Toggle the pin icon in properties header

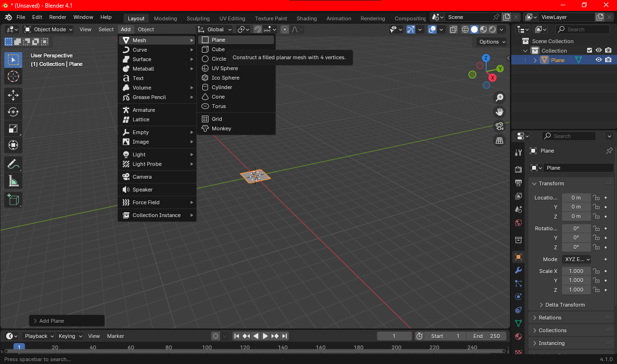tap(609, 151)
